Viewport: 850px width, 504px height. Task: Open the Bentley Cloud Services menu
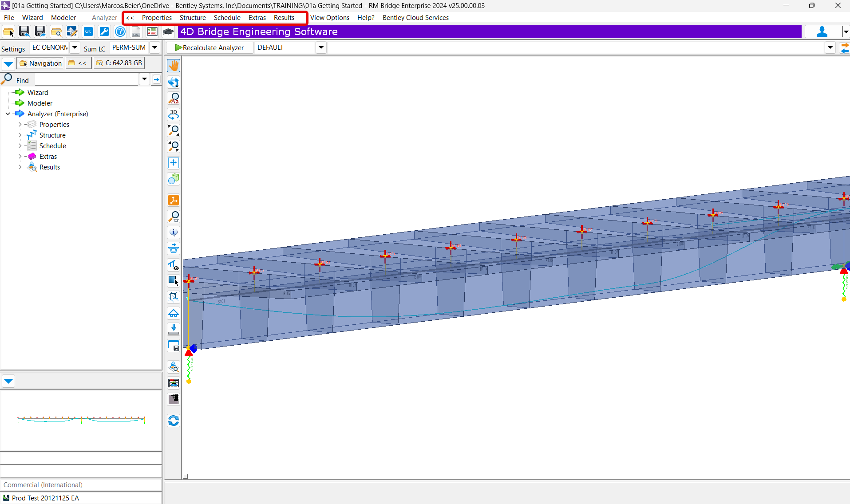415,18
